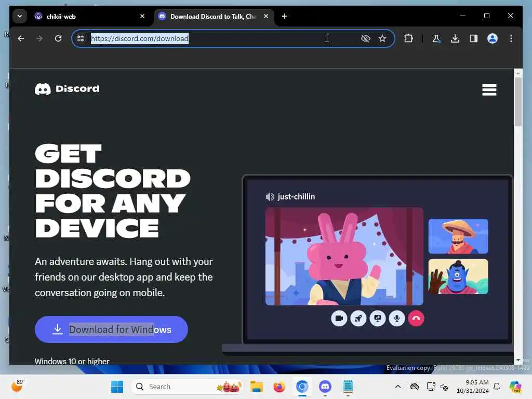532x399 pixels.
Task: Go back to previous page
Action: click(21, 38)
